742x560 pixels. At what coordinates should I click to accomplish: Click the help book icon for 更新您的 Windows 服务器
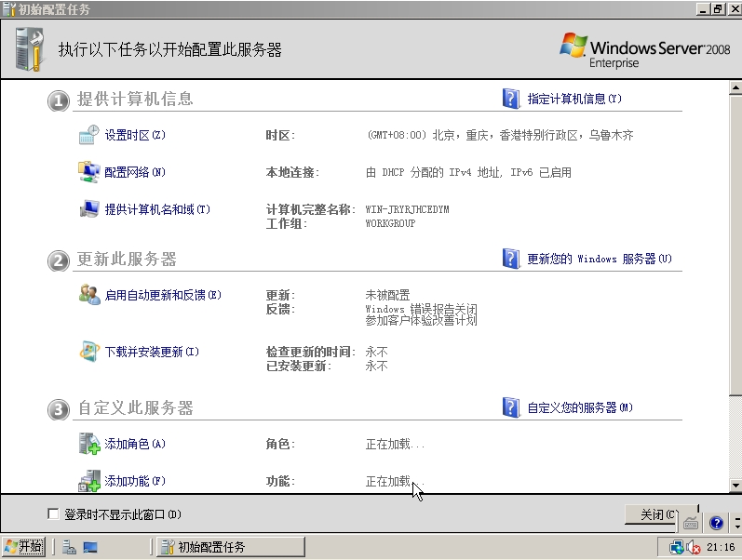(x=511, y=259)
